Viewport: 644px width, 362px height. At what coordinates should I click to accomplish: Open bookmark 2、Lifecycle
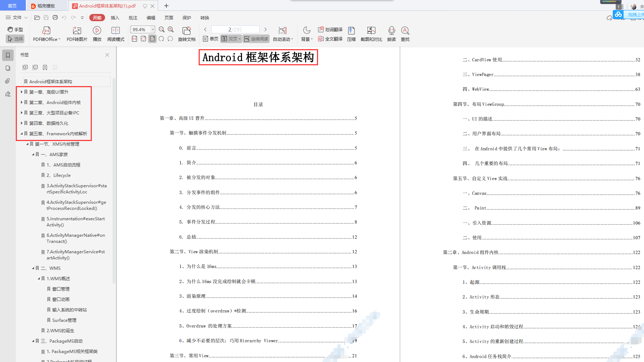point(59,175)
